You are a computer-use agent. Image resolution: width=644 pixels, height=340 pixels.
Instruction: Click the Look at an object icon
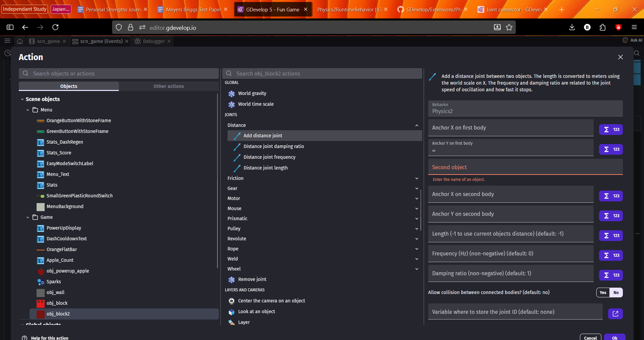tap(232, 312)
